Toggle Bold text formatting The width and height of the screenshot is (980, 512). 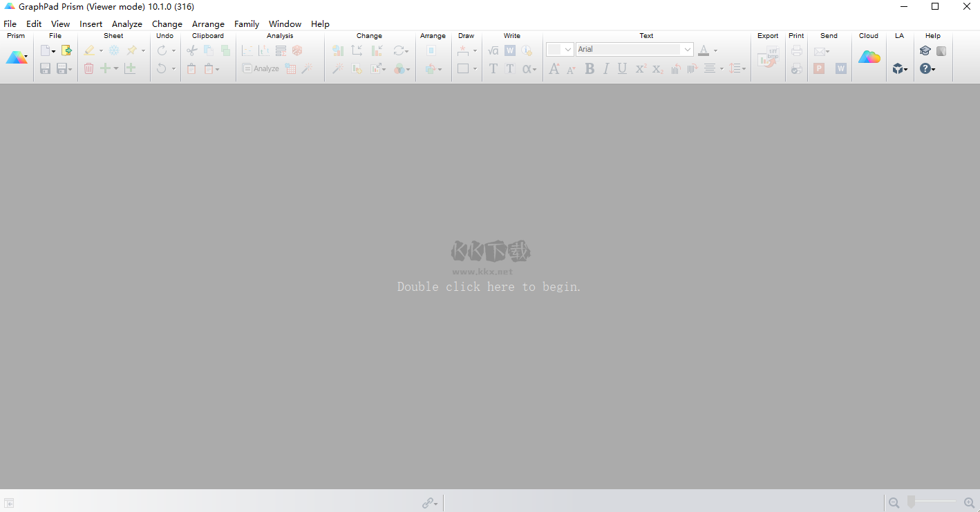[x=589, y=68]
